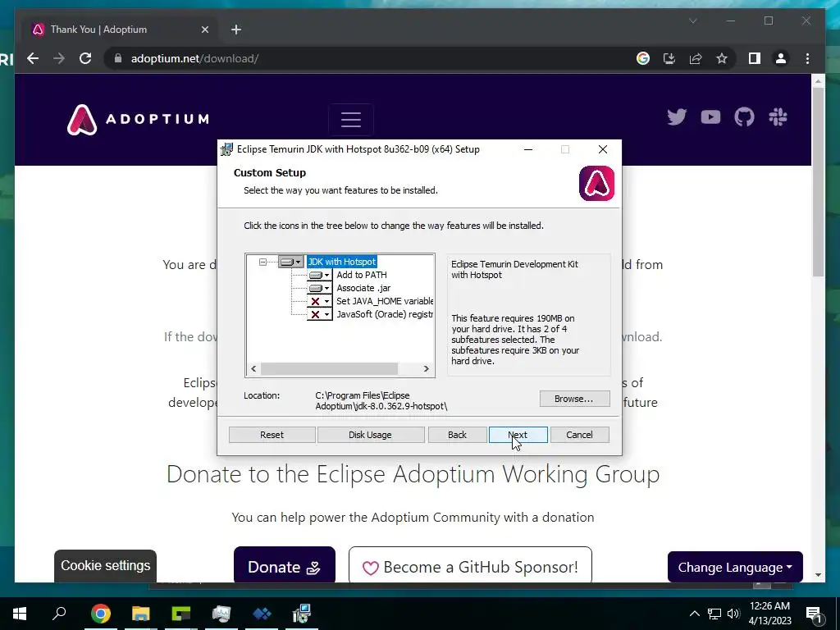Open the hamburger navigation menu on Adoptium page

[351, 119]
